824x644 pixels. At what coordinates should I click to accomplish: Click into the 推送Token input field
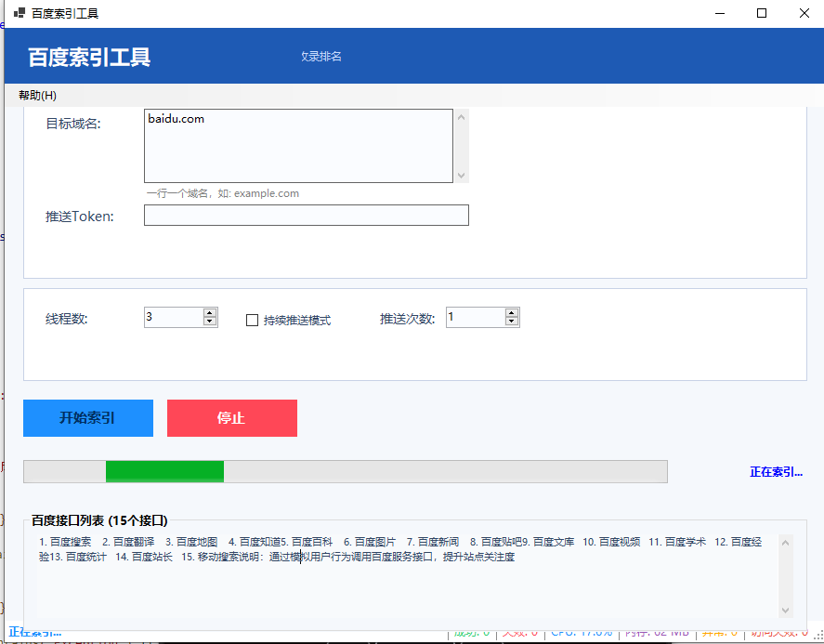(307, 215)
